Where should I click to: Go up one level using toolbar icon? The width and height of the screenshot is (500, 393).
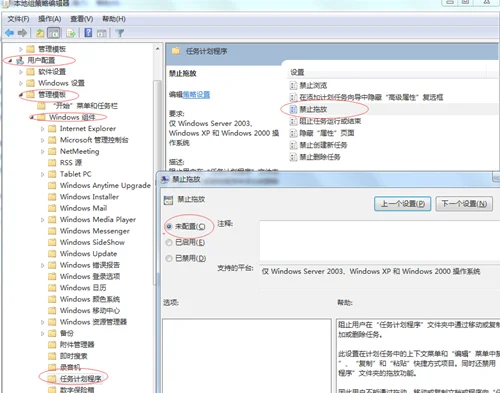point(40,33)
